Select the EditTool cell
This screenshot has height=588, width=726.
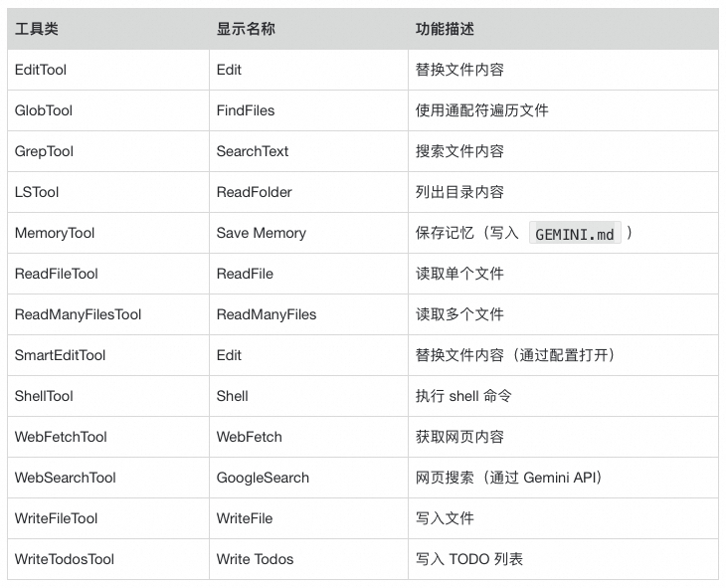coord(41,70)
